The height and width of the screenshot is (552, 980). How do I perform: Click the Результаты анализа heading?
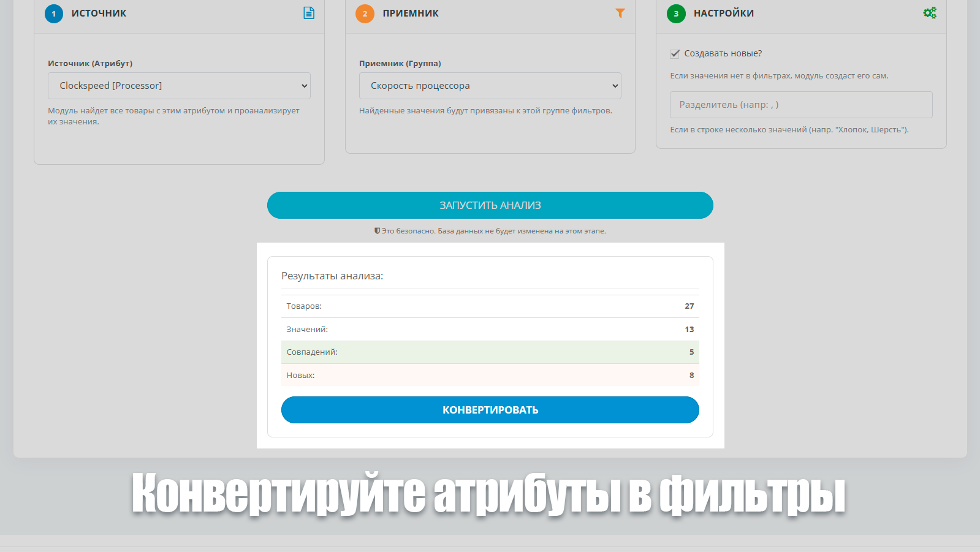[332, 276]
